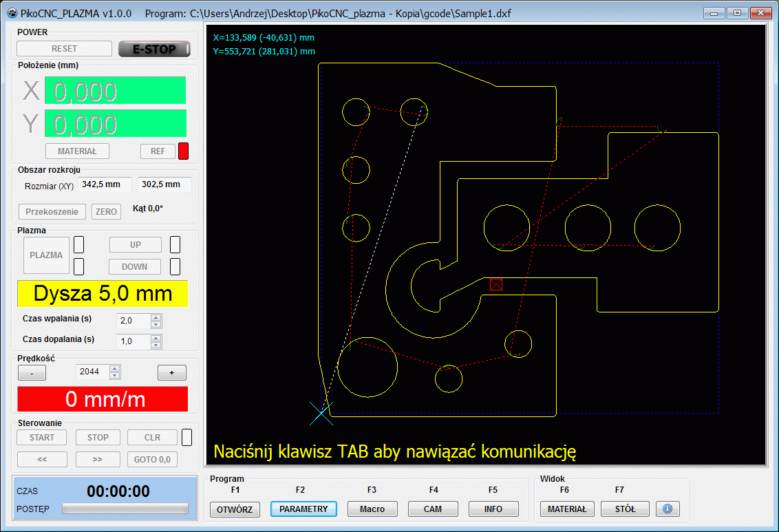
Task: Toggle the indicator next to the CLR button
Action: tap(186, 437)
